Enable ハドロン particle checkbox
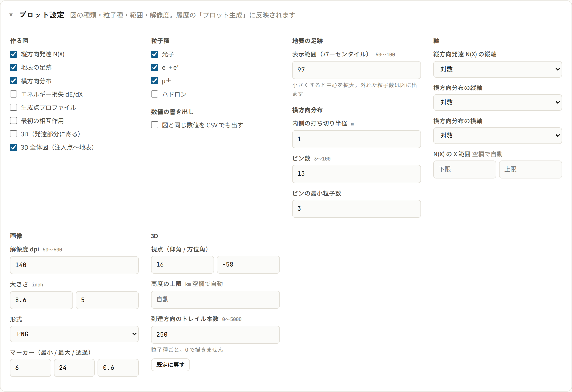The width and height of the screenshot is (572, 392). tap(155, 94)
